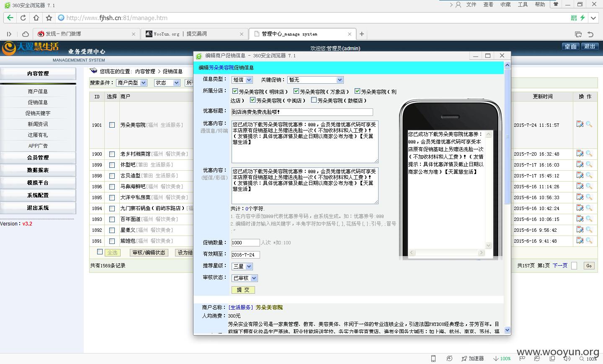Click the 促销数量 field showing 1000
The height and width of the screenshot is (364, 603).
pos(245,243)
